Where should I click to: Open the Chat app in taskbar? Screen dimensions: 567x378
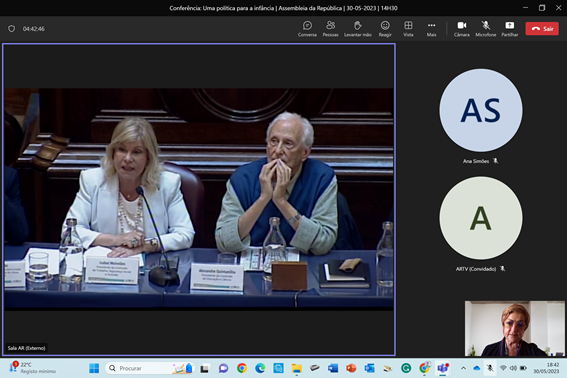coord(223,368)
